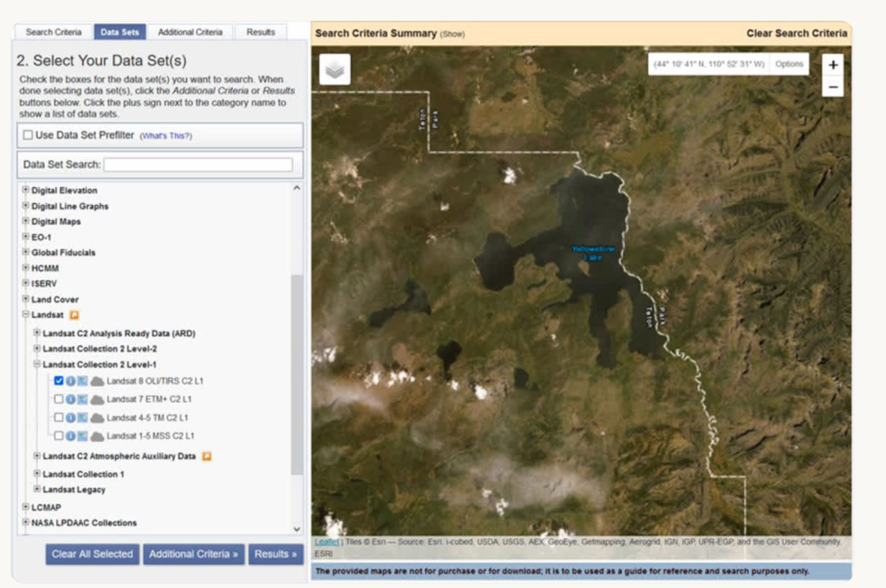Check the Landsat 7 ETM+ C2 L1 checkbox
The image size is (886, 588).
click(59, 399)
